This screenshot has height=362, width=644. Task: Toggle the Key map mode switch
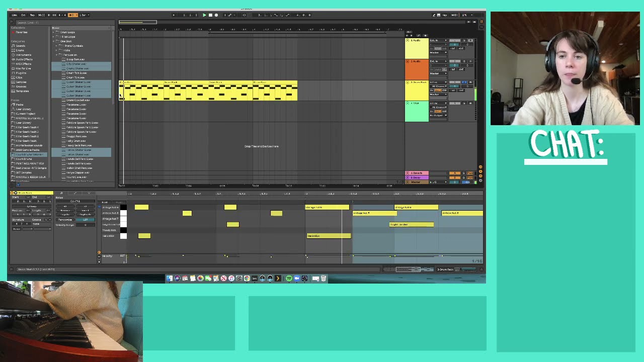pyautogui.click(x=445, y=15)
